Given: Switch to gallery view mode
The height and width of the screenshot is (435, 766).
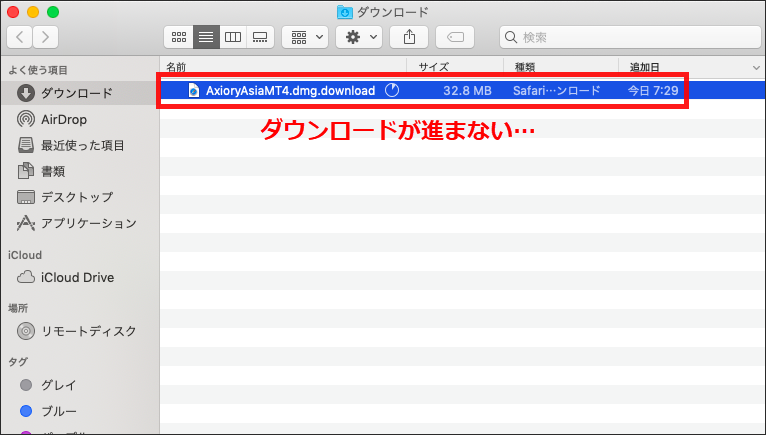Looking at the screenshot, I should [260, 37].
